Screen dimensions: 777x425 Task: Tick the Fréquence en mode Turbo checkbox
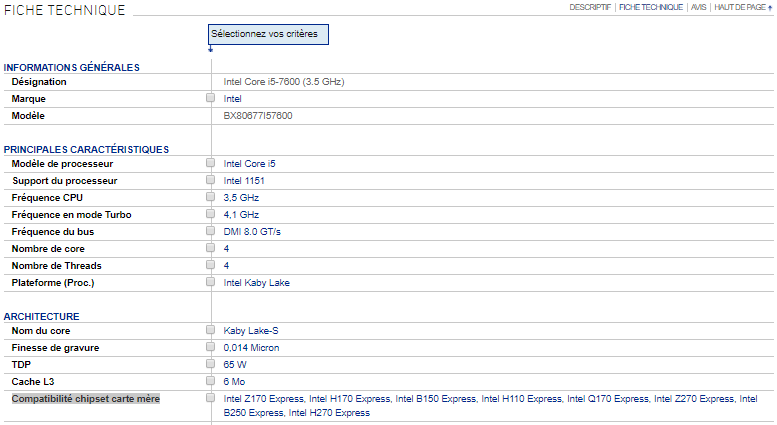coord(211,213)
